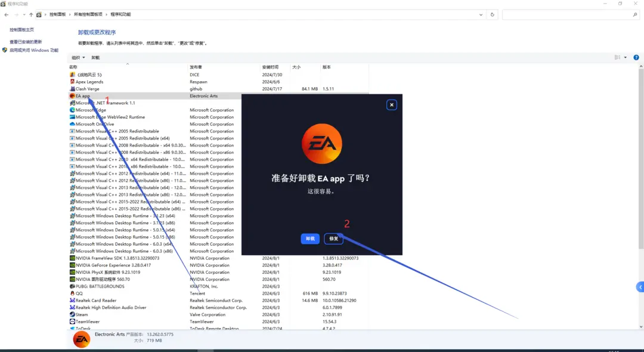Change the view layout icon
The width and height of the screenshot is (644, 352).
[x=617, y=57]
